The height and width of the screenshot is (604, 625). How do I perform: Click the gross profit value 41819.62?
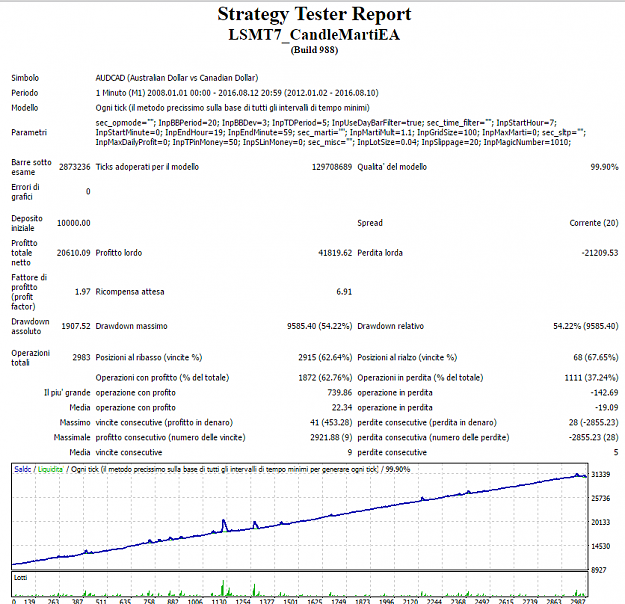point(335,253)
